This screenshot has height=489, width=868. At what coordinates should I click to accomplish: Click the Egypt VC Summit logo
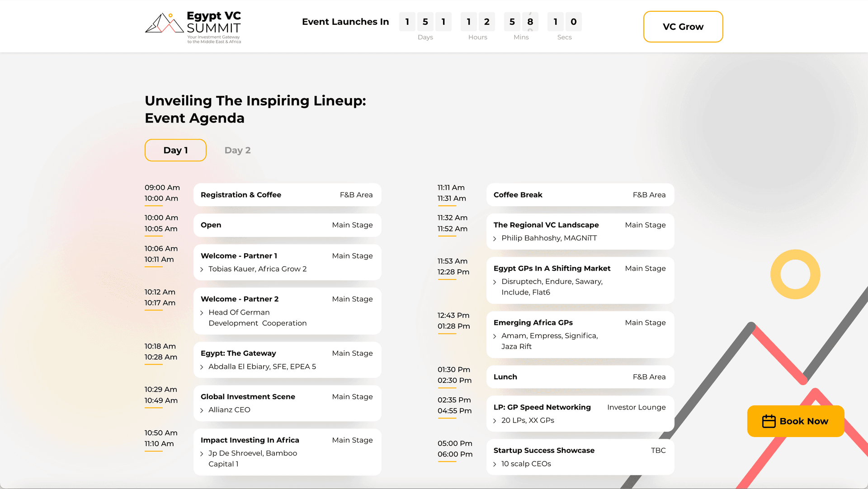[x=193, y=27]
